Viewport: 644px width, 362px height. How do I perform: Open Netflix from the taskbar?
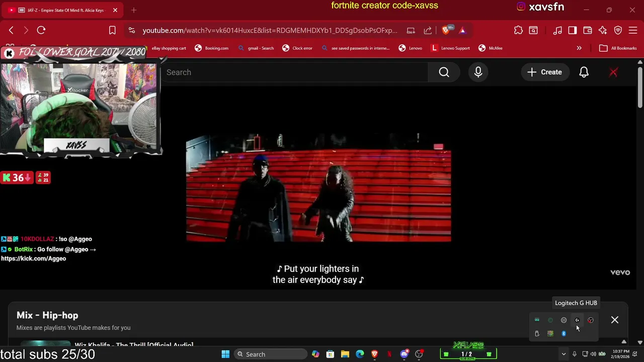coord(389,354)
